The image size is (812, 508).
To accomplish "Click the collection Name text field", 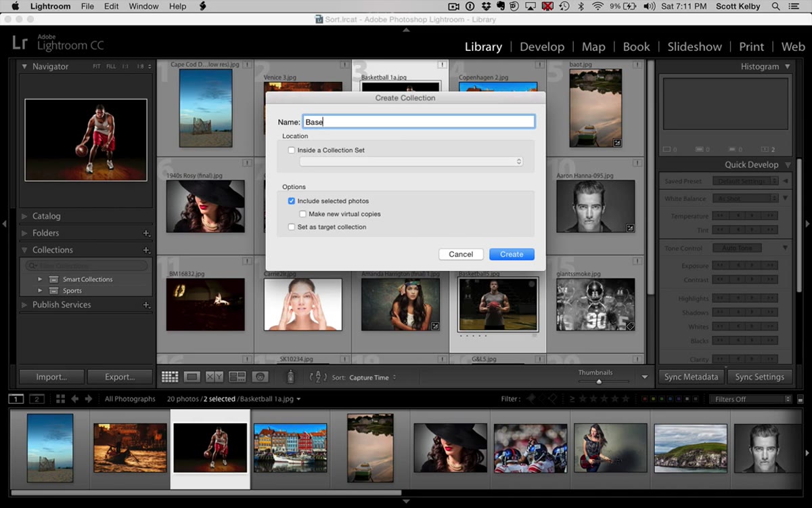I will (419, 122).
